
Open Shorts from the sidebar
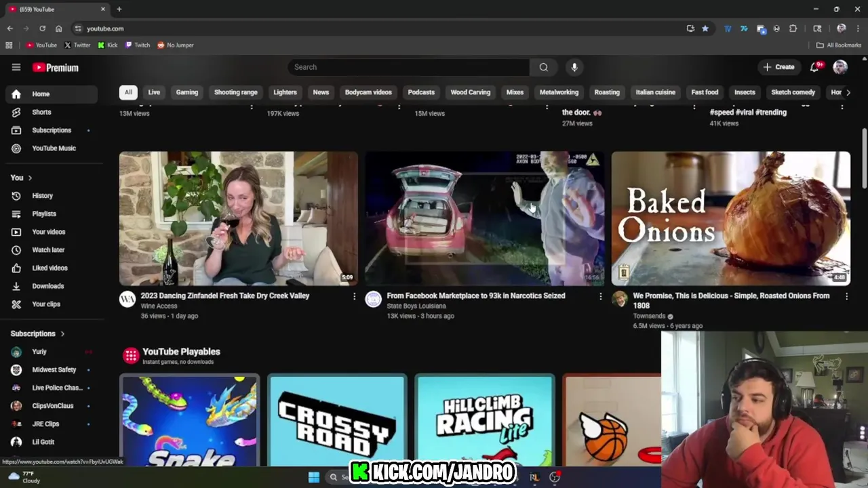(x=52, y=112)
